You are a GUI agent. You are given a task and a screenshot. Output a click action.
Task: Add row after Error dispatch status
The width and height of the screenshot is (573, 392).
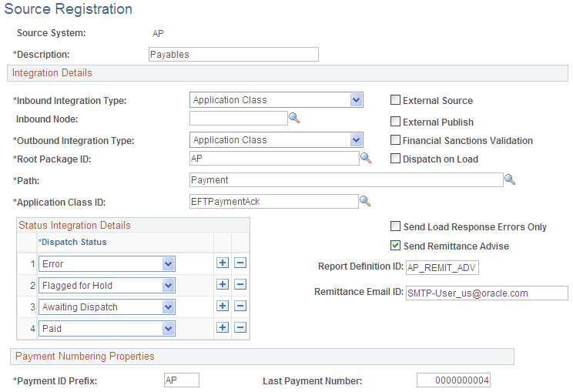pos(223,263)
